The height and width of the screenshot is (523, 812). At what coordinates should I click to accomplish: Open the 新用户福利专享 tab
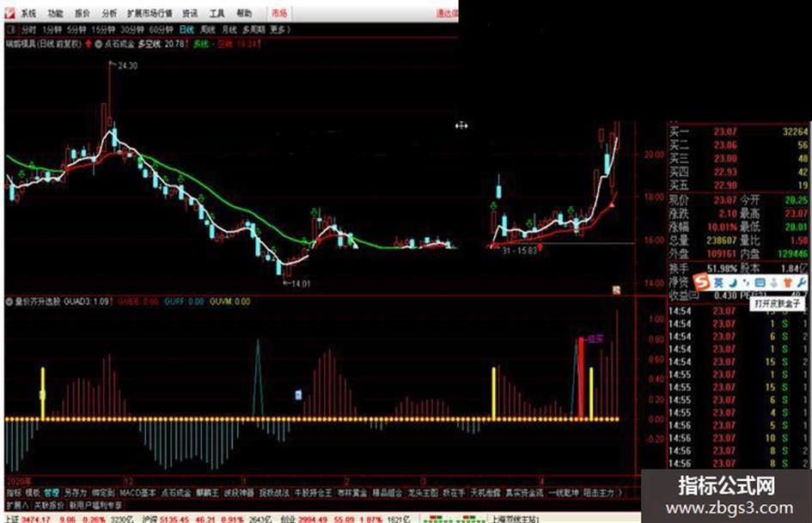point(95,505)
